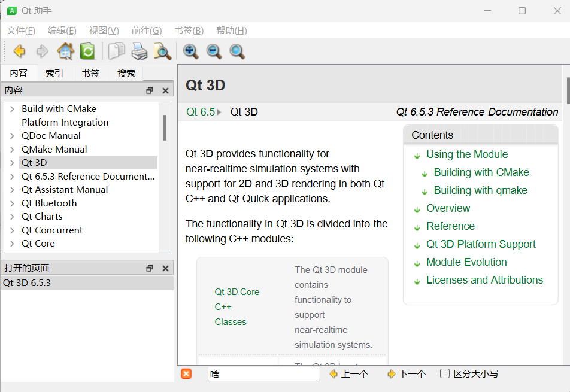
Task: Open Qt 3D Core C++ Classes link
Action: coord(237,307)
